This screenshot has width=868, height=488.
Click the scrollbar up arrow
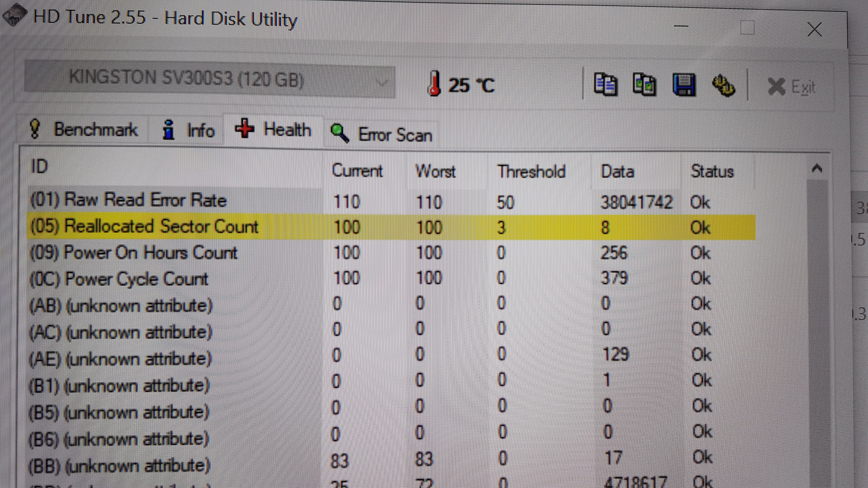[x=817, y=168]
